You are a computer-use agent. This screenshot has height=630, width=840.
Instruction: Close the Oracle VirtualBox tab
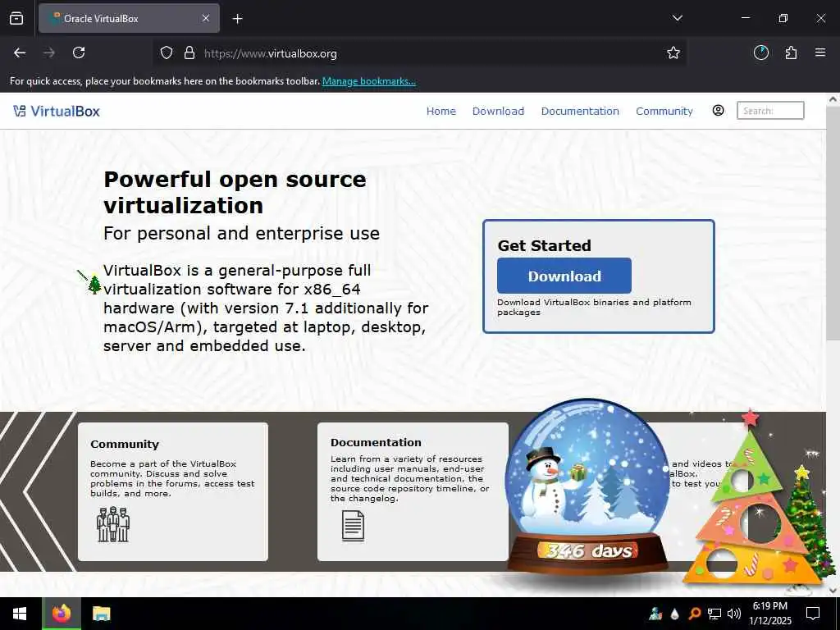coord(205,18)
